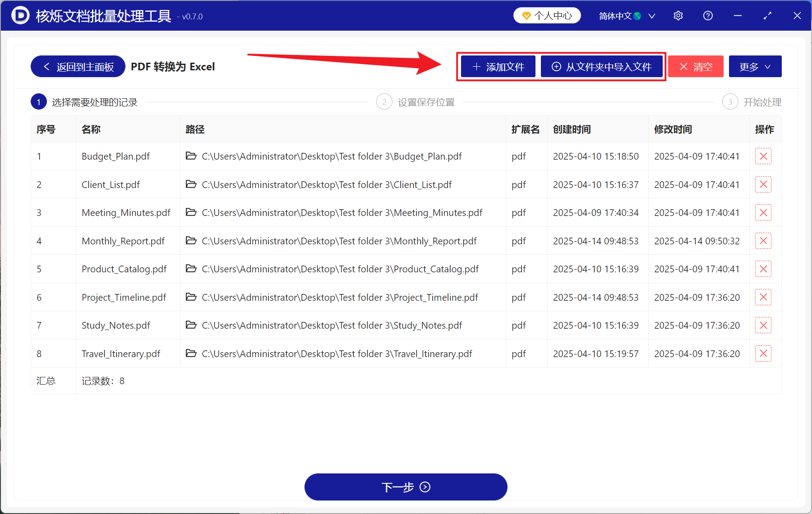Open folder icon for Budget_Plan.pdf path
The height and width of the screenshot is (514, 812).
[x=191, y=156]
